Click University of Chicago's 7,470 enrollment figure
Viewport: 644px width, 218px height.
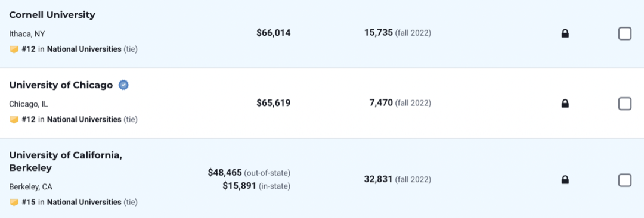[x=381, y=102]
